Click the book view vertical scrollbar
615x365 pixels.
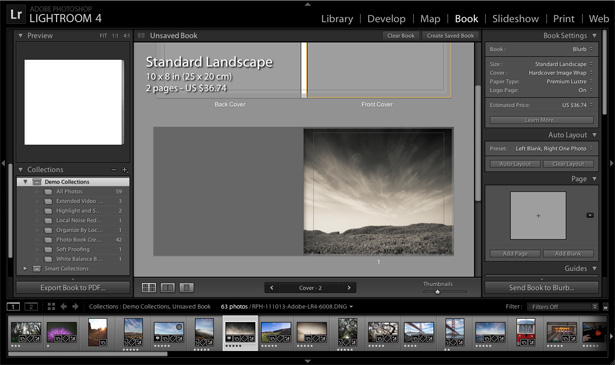click(x=478, y=143)
